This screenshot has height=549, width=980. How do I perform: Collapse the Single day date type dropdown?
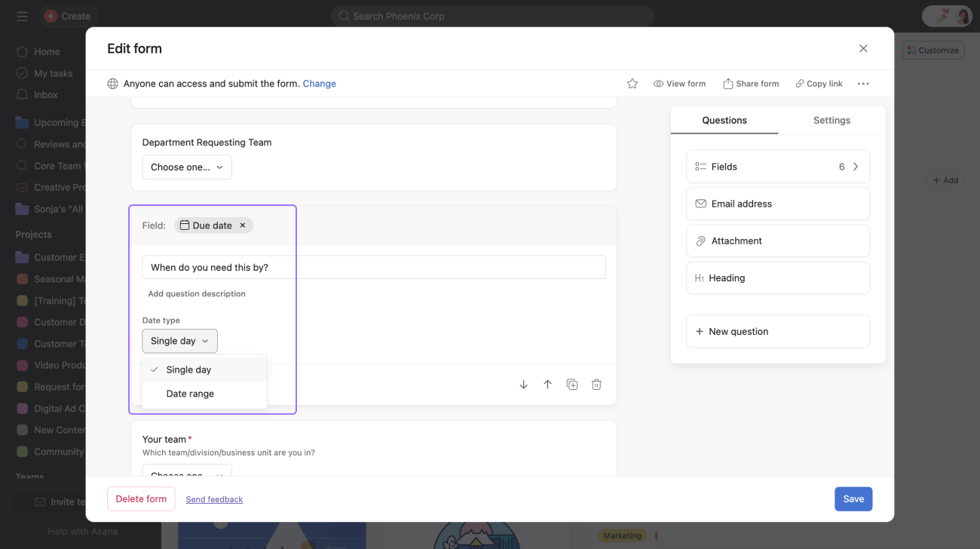[179, 341]
